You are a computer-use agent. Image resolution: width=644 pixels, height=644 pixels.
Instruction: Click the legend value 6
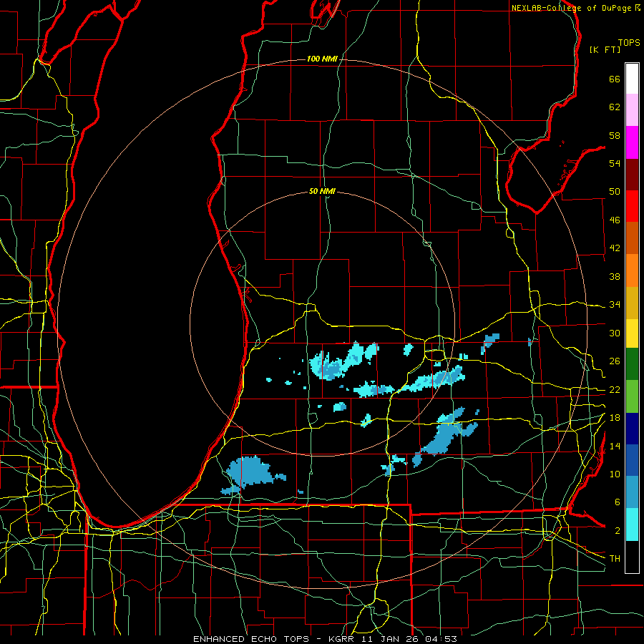coord(617,502)
